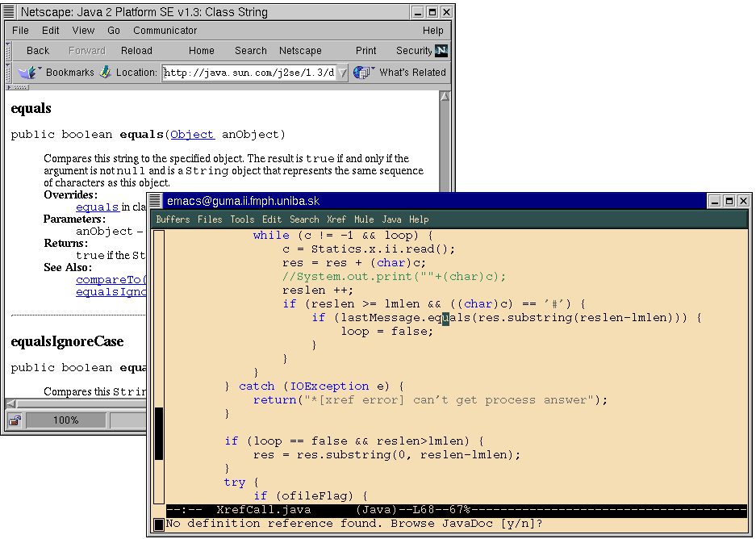Open the Files menu in emacs
The image size is (756, 539).
click(210, 219)
